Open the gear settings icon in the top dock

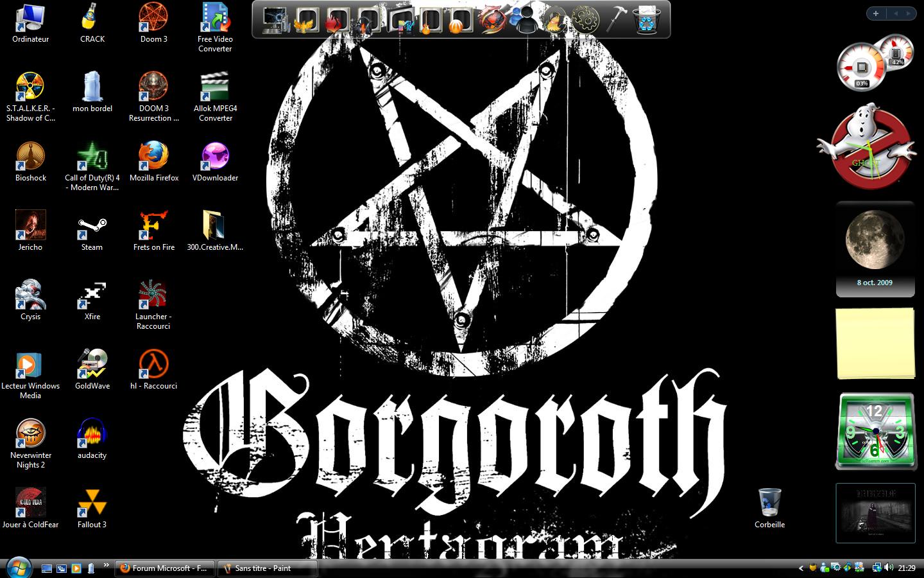tap(585, 20)
